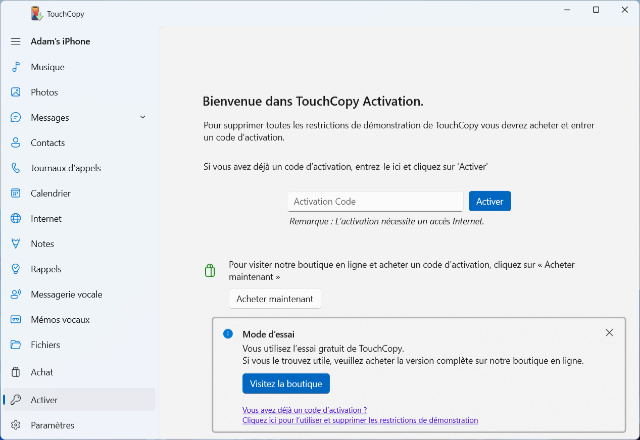Click the Musique note icon
This screenshot has width=640, height=440.
click(x=16, y=67)
